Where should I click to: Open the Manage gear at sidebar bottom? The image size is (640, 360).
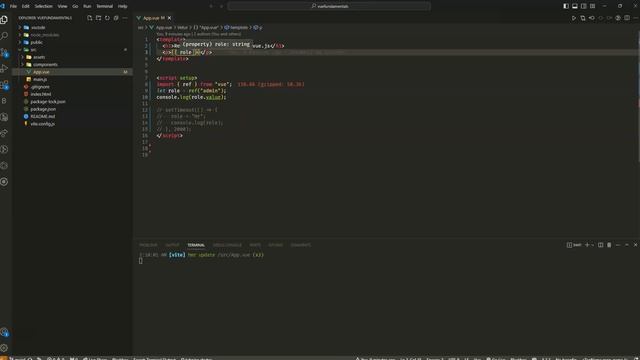pyautogui.click(x=4, y=348)
